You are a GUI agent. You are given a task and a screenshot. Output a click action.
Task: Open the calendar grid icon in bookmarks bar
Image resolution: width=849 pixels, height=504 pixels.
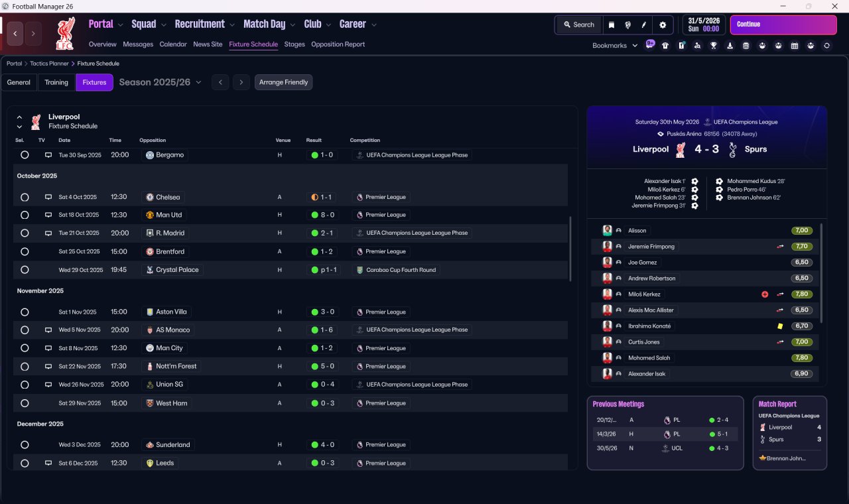pyautogui.click(x=795, y=46)
